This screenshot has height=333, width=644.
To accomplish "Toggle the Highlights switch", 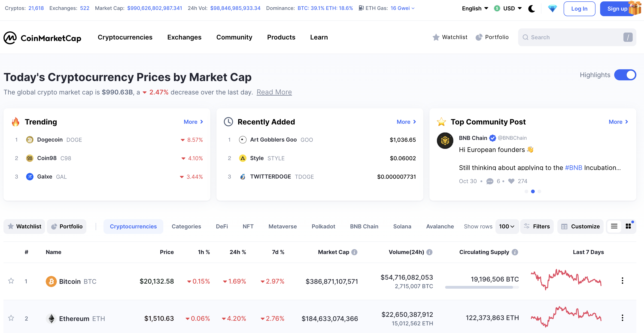I will coord(625,75).
